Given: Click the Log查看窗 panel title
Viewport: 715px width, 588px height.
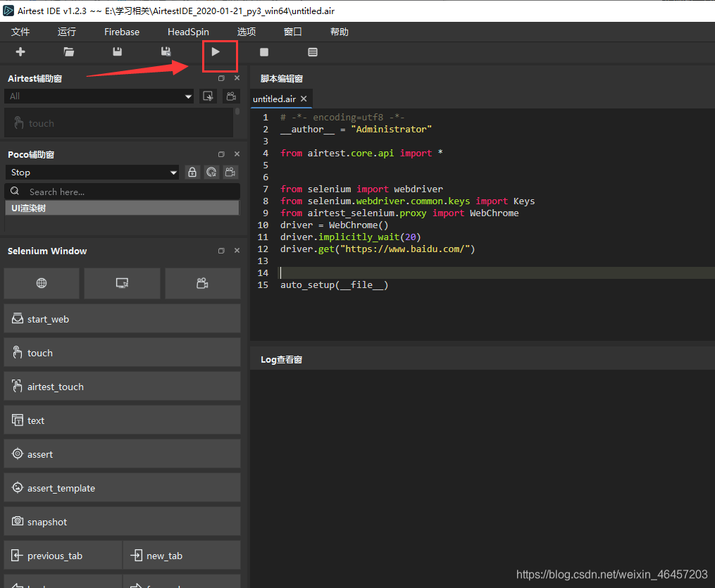Looking at the screenshot, I should point(281,360).
